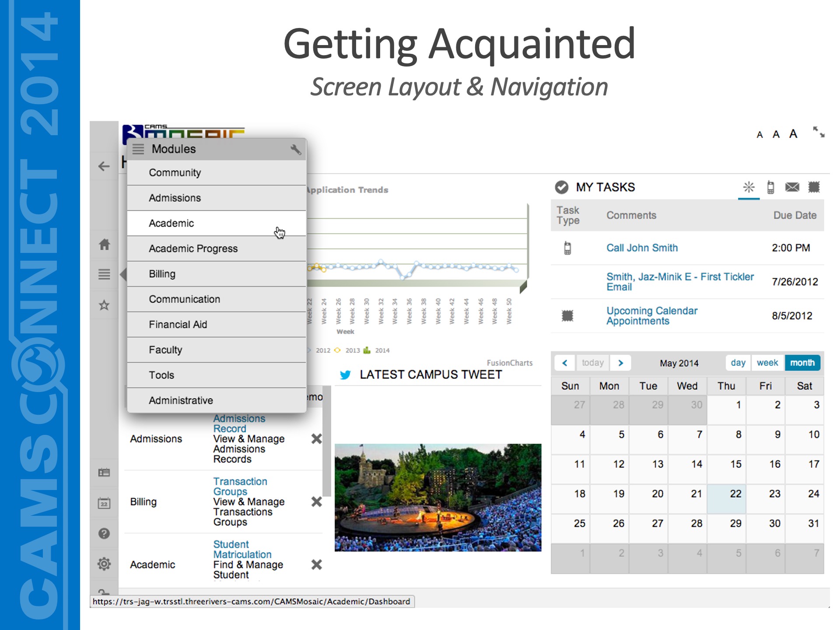Remove the Billing favorite with X

pos(316,501)
